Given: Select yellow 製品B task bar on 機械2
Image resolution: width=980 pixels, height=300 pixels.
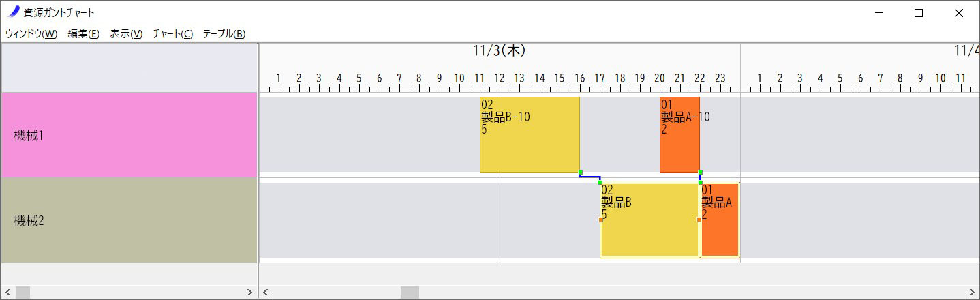Looking at the screenshot, I should (x=649, y=220).
